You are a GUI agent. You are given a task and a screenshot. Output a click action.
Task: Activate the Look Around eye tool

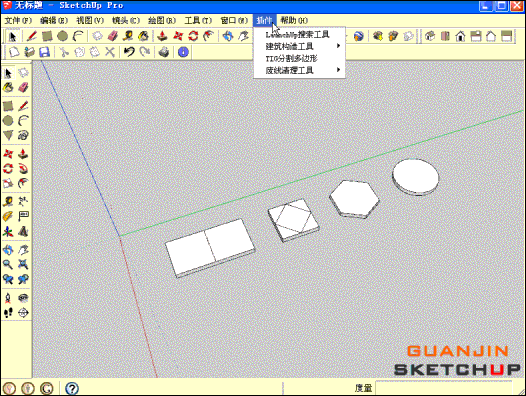[23, 298]
